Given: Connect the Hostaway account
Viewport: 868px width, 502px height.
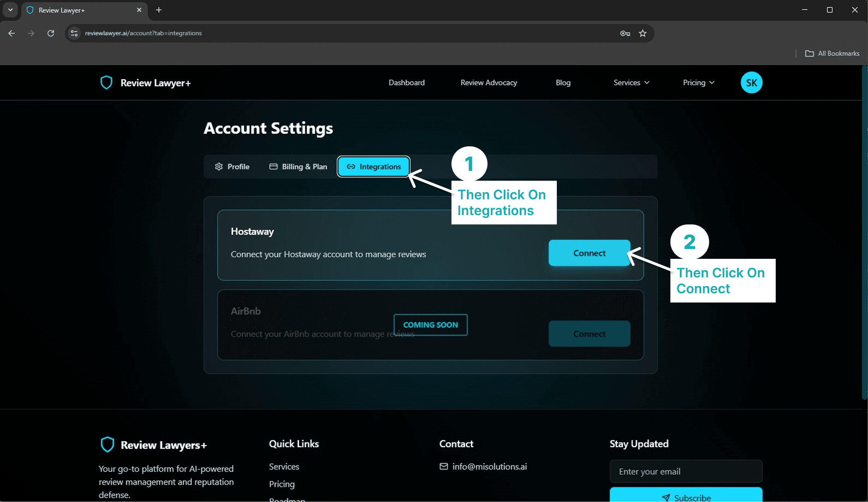Looking at the screenshot, I should [x=589, y=253].
